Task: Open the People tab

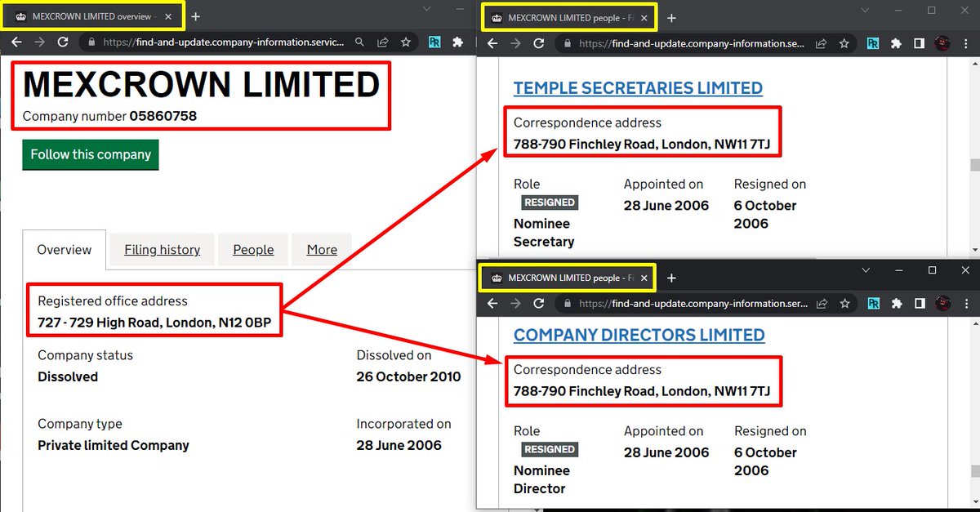Action: tap(253, 250)
